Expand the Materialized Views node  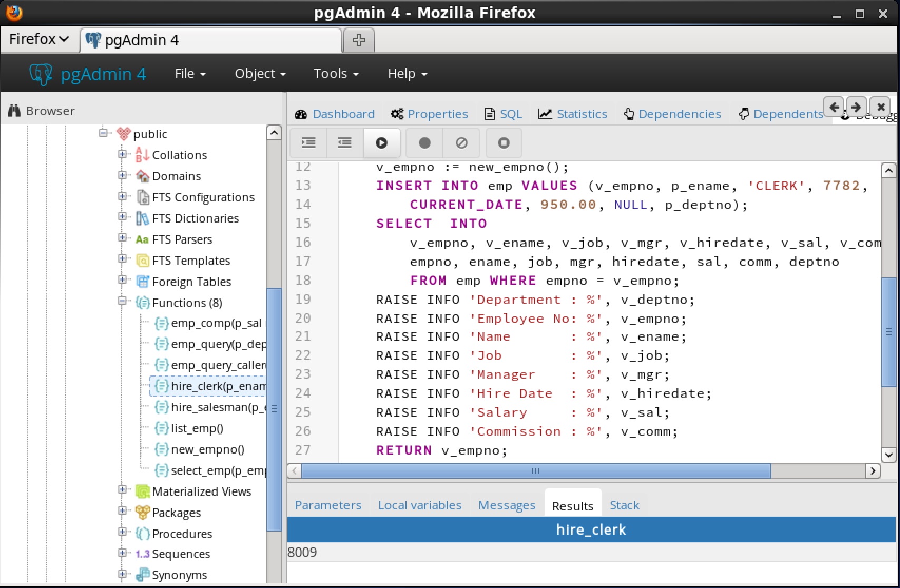coord(122,490)
